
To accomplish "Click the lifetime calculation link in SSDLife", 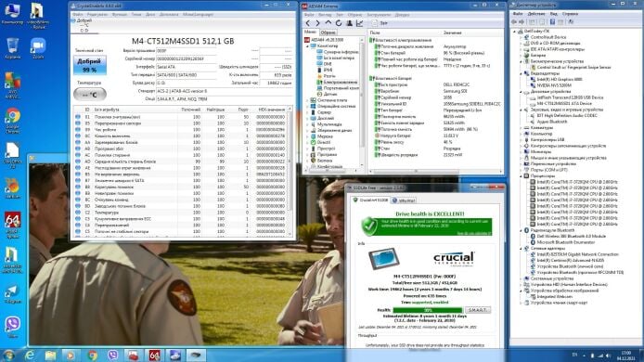I will click(474, 233).
